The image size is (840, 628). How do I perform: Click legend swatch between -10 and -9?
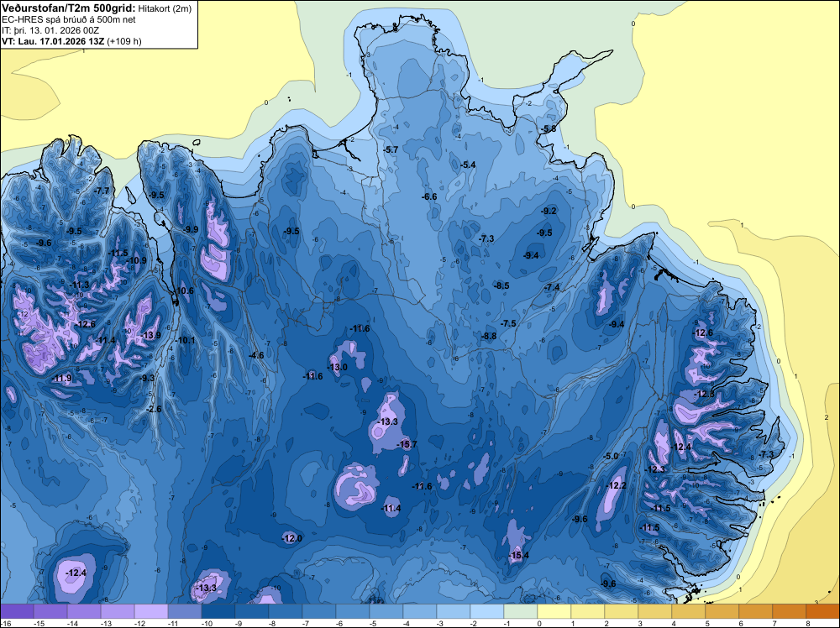[218, 611]
